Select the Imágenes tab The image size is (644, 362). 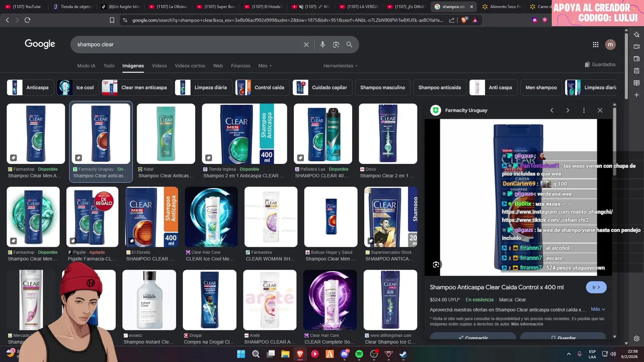pos(133,66)
